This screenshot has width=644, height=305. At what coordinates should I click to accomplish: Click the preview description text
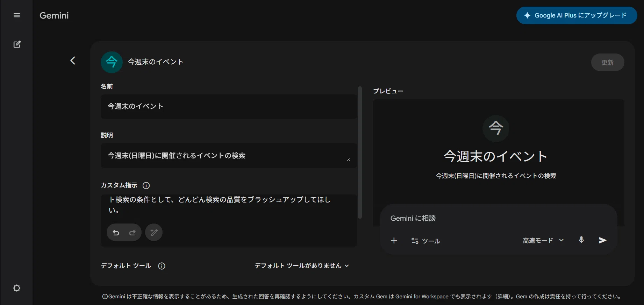(496, 176)
